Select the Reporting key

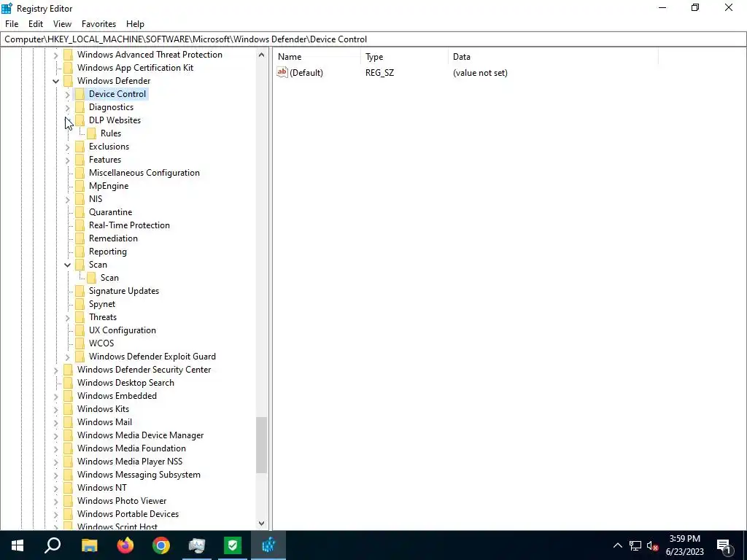tap(108, 252)
